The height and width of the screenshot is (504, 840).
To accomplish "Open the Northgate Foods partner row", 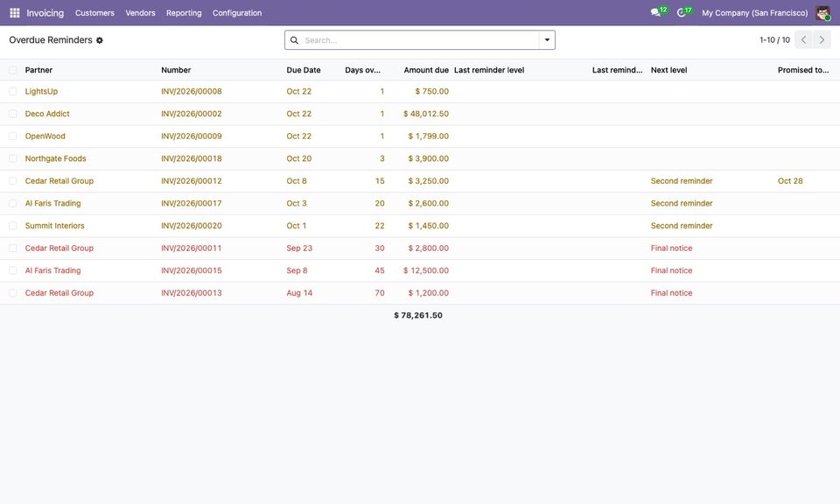I will [x=55, y=159].
